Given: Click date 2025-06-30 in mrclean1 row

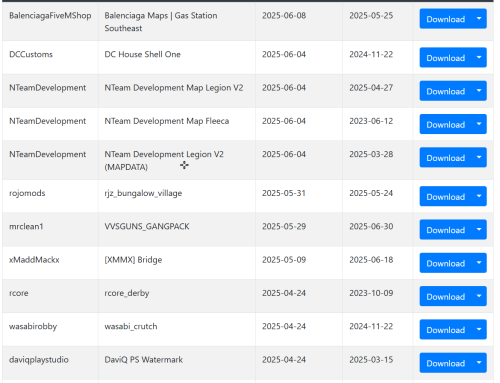Looking at the screenshot, I should 371,226.
